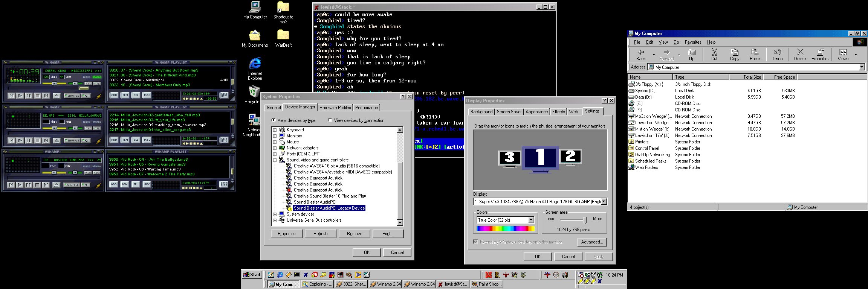Click Refresh button in Device Manager
This screenshot has width=868, height=289.
pyautogui.click(x=321, y=234)
